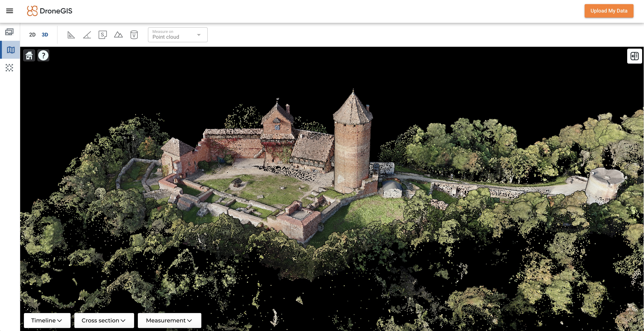This screenshot has width=644, height=331.
Task: Select the elevation profile mountain tool
Action: 118,35
